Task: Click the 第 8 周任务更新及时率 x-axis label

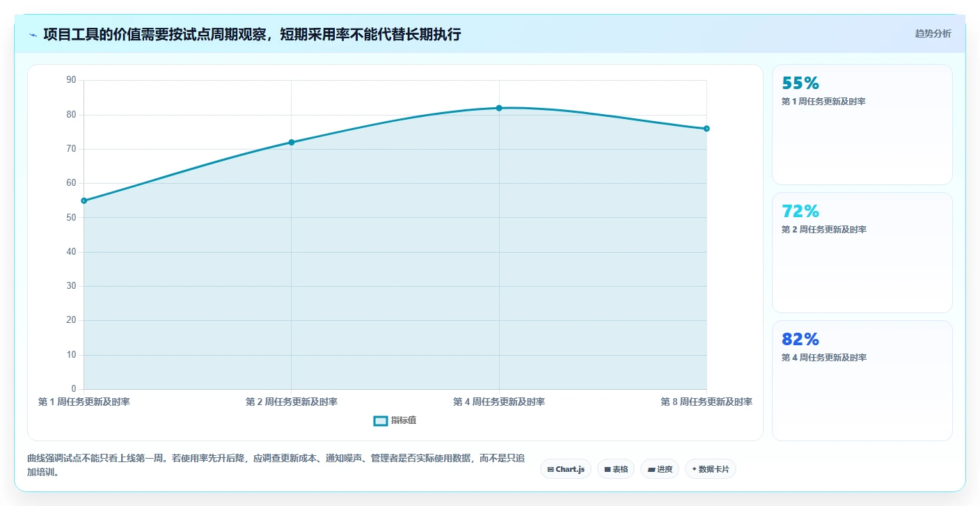Action: [706, 402]
